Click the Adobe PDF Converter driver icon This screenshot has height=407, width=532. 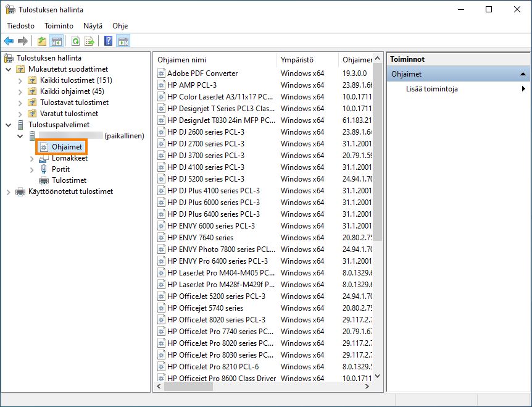pyautogui.click(x=160, y=73)
